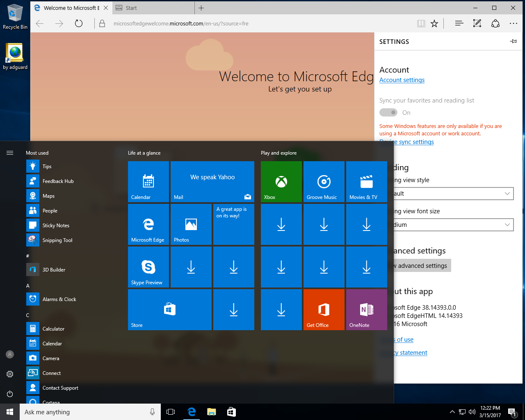Click the 'A great app is on its way' tile

pyautogui.click(x=234, y=224)
